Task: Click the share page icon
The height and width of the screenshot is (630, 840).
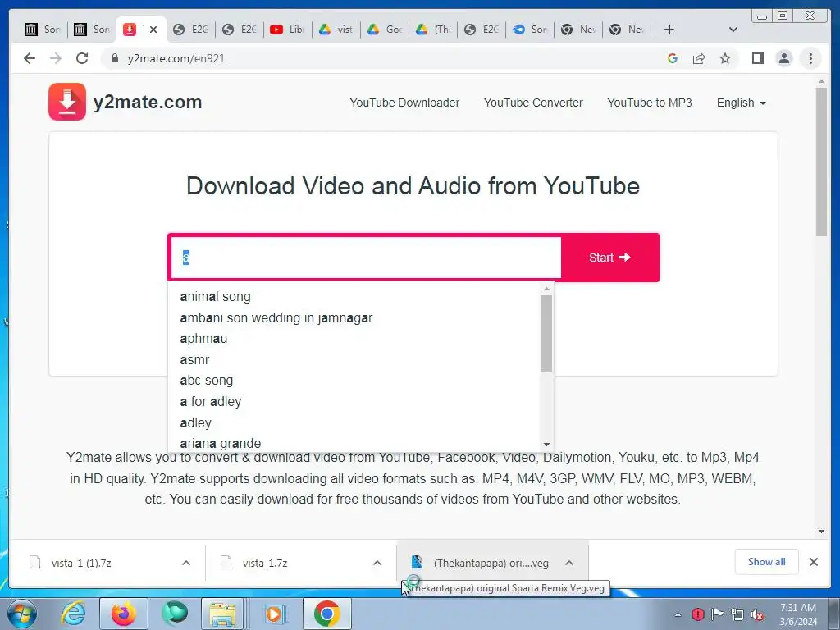Action: click(x=699, y=58)
